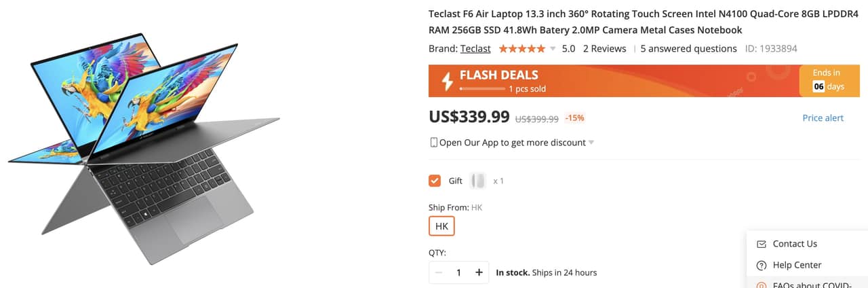Decrease quantity with the minus button
Screen dimensions: 868x288
(x=439, y=272)
